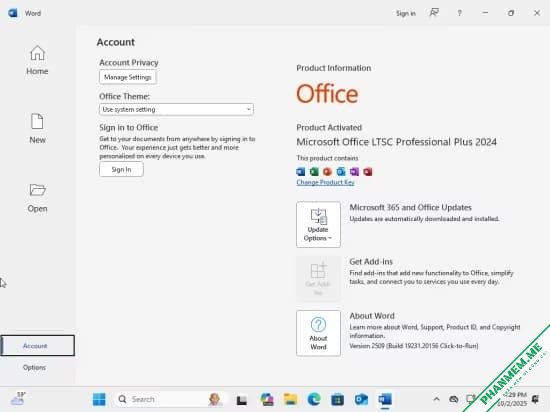Open Task View from the taskbar

point(242,400)
